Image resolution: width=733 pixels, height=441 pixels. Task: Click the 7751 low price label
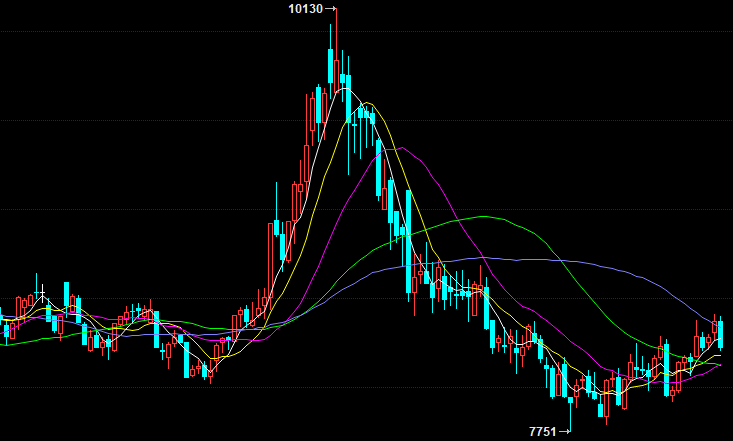click(543, 431)
